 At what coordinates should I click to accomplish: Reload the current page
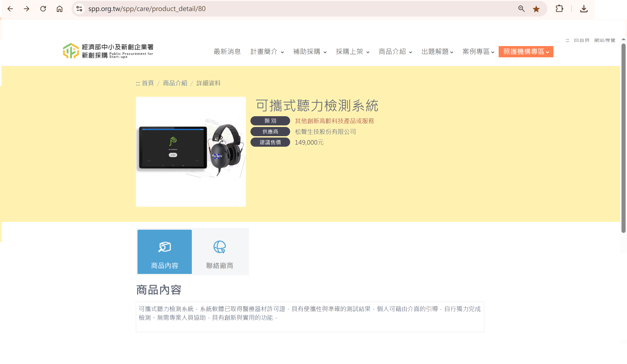43,9
